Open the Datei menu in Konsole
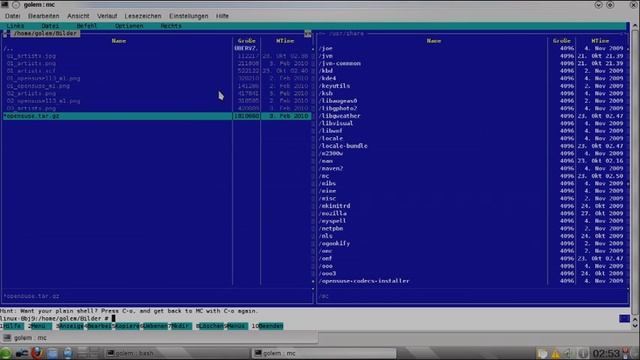 (x=13, y=16)
